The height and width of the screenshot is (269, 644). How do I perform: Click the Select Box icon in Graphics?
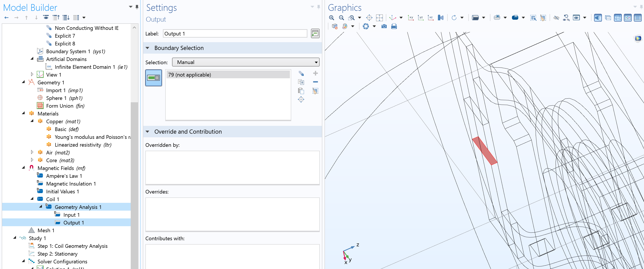pos(533,18)
